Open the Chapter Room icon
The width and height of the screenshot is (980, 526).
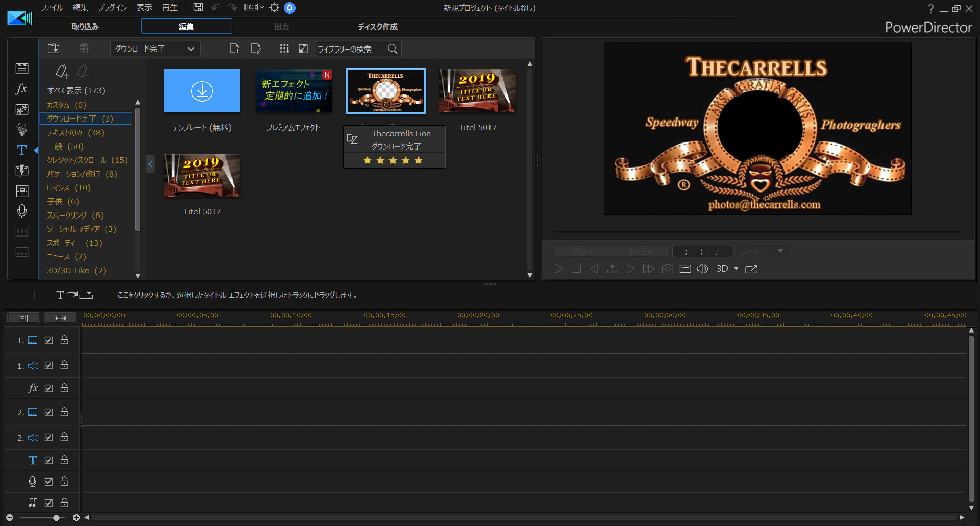[22, 232]
